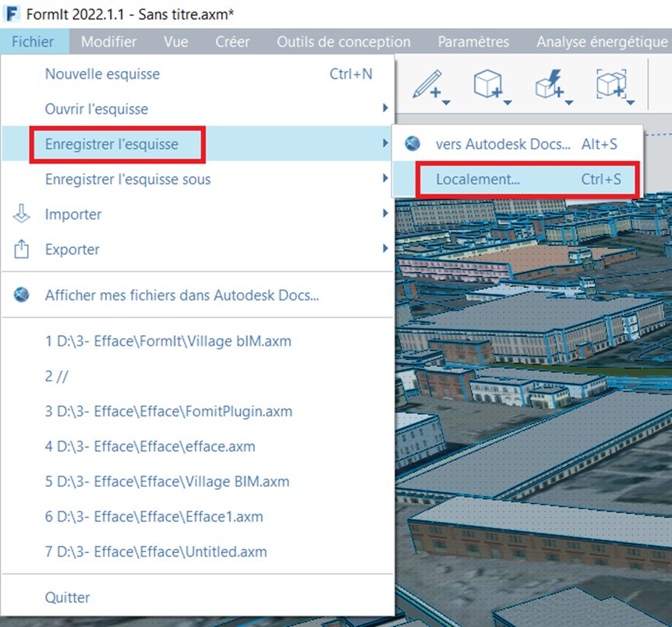Open the Modifier menu
Image resolution: width=672 pixels, height=627 pixels.
click(108, 42)
